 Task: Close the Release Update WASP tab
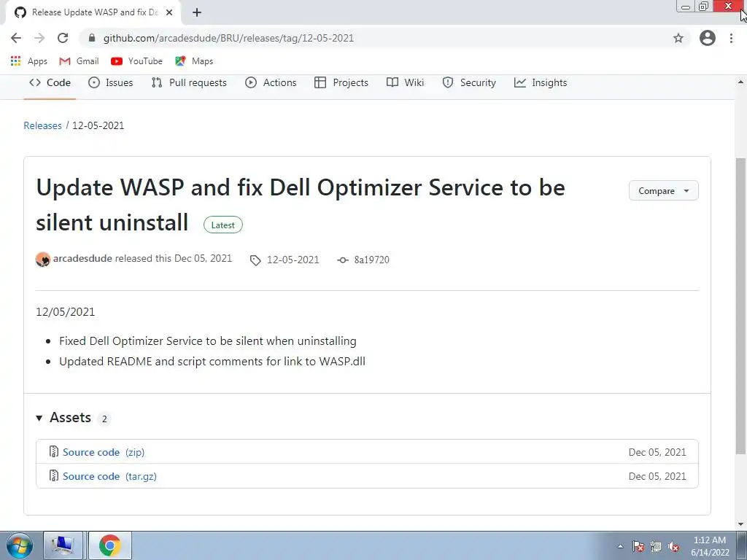169,12
